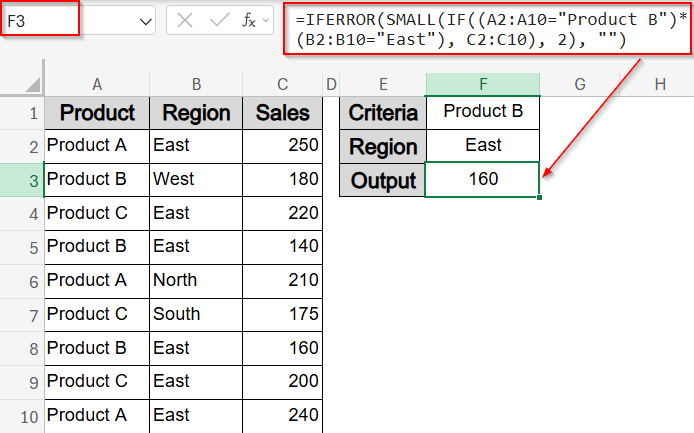Expand the small arrow beside fx
This screenshot has height=433, width=694.
pyautogui.click(x=266, y=20)
